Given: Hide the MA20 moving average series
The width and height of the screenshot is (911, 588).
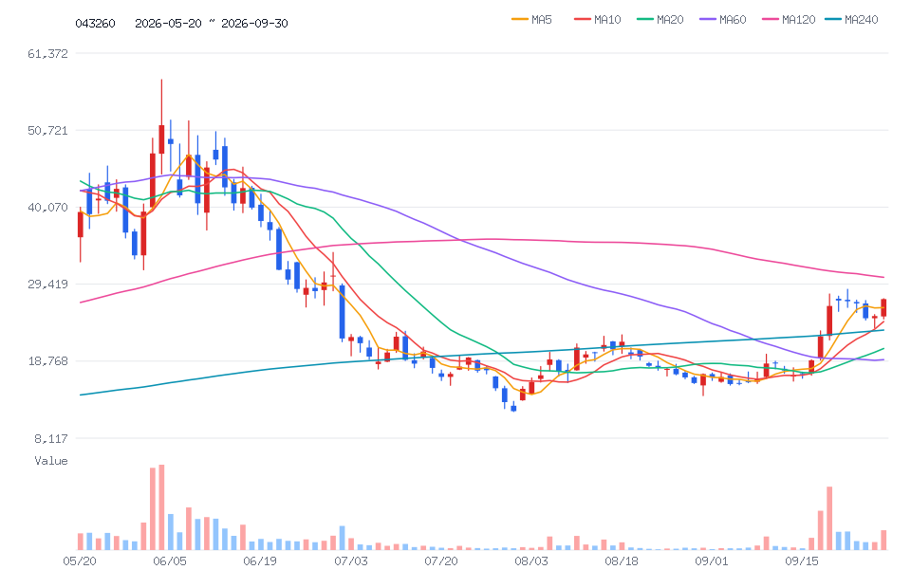Looking at the screenshot, I should 660,20.
